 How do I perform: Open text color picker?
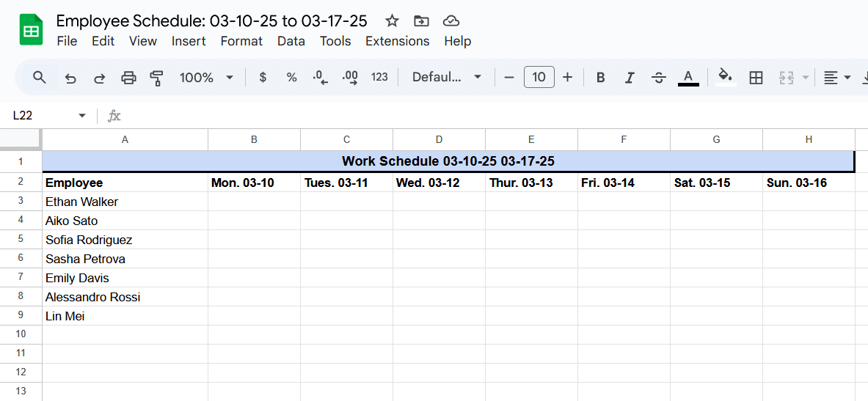pos(688,77)
